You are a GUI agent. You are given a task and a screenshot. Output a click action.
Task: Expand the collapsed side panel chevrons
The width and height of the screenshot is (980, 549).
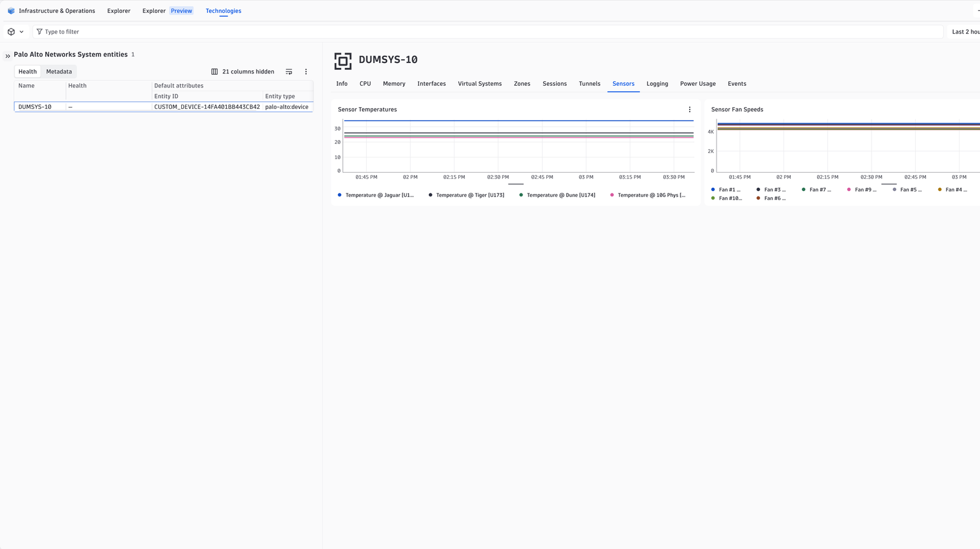7,56
